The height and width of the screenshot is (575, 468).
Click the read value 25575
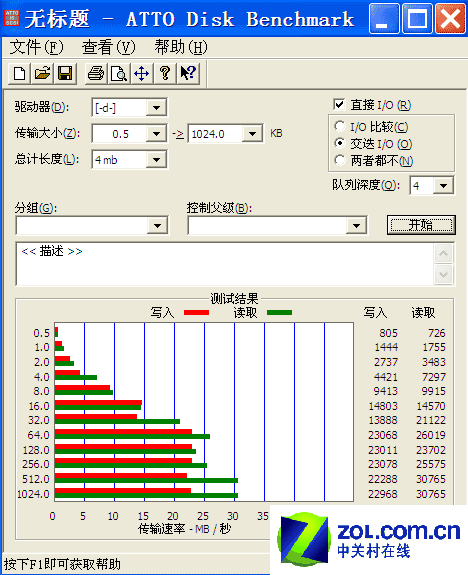click(431, 464)
